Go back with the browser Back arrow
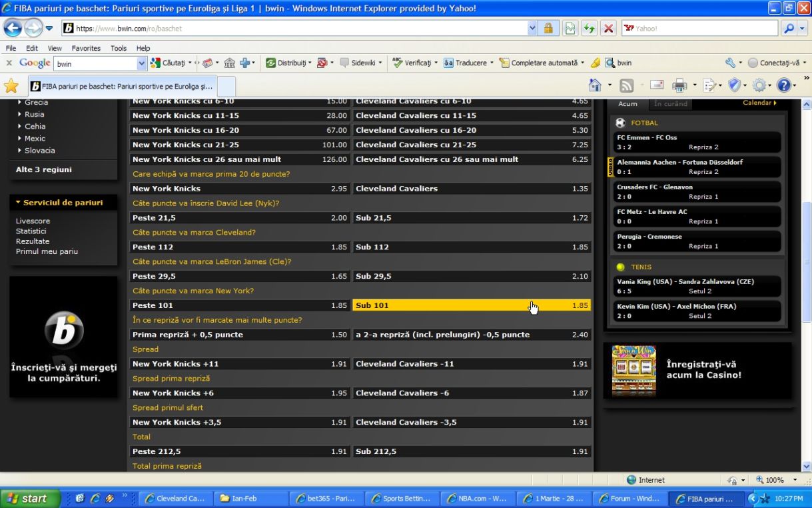Screen dimensions: 812x508 coord(13,28)
